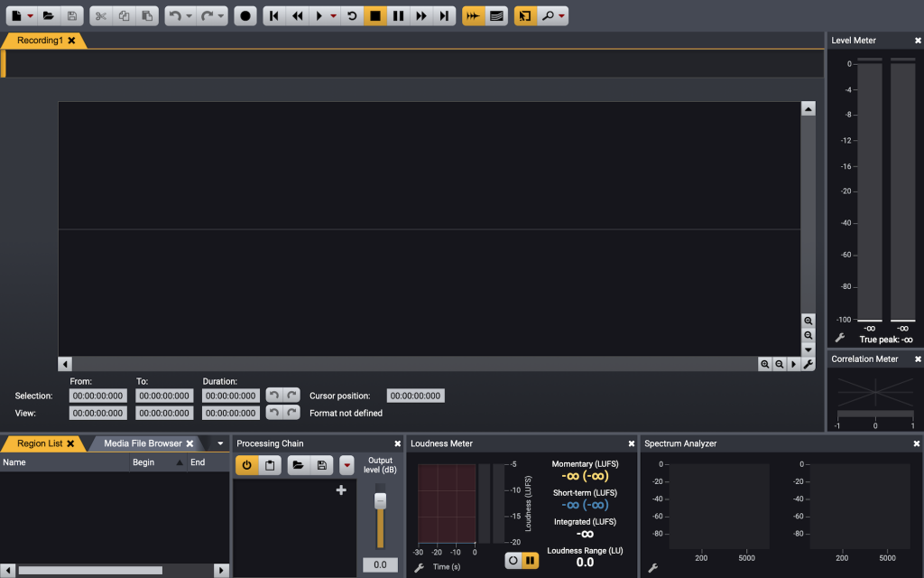Click the Record button in the toolbar
The image size is (924, 578).
coord(245,16)
